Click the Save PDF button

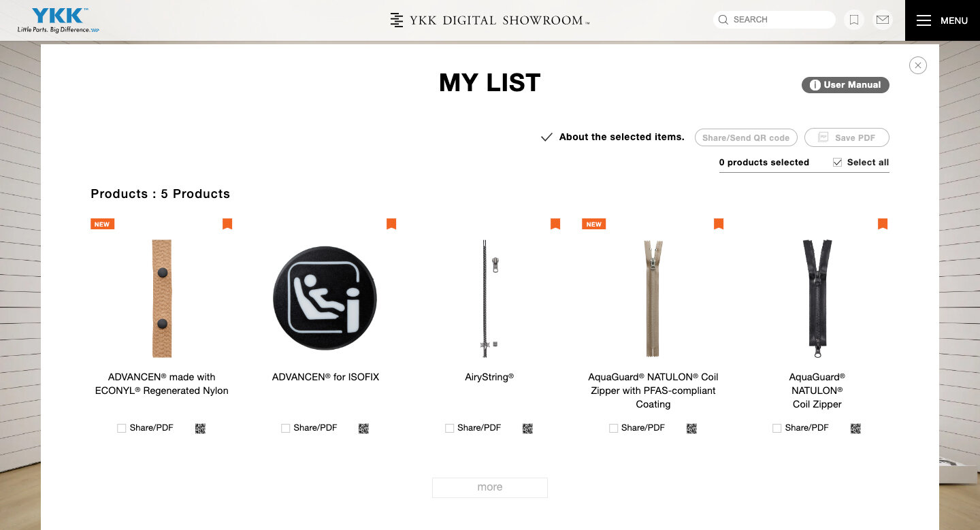[x=847, y=137]
